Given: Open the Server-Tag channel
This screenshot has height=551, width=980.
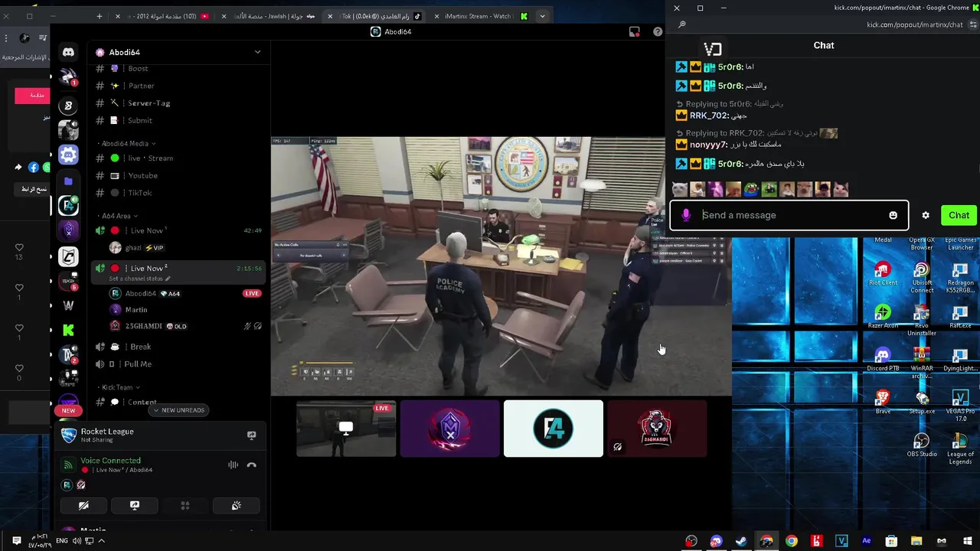Looking at the screenshot, I should click(149, 103).
